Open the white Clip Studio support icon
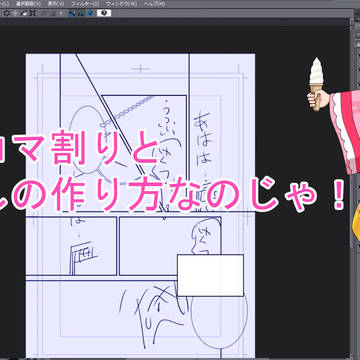Viewport: 360px width, 360px height. click(104, 13)
